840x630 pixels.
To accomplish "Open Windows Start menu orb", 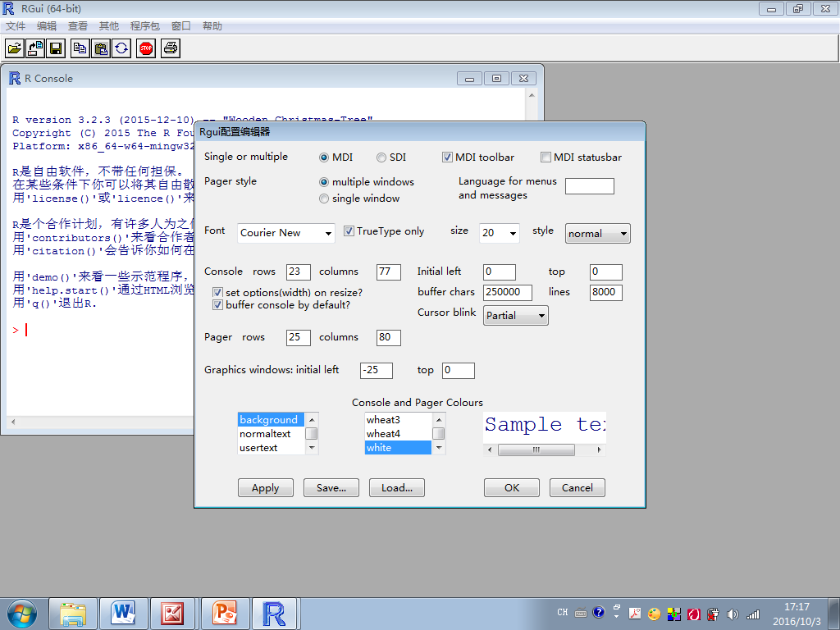I will pyautogui.click(x=22, y=614).
